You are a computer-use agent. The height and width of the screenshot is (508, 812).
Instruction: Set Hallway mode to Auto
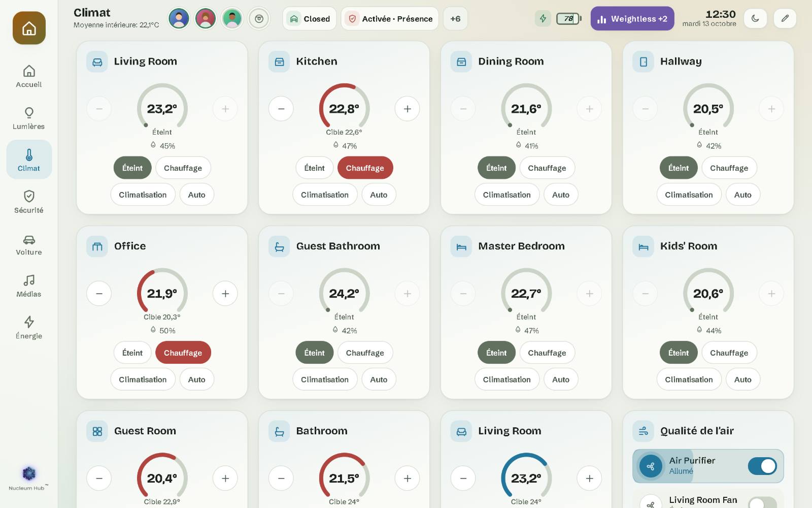point(743,195)
